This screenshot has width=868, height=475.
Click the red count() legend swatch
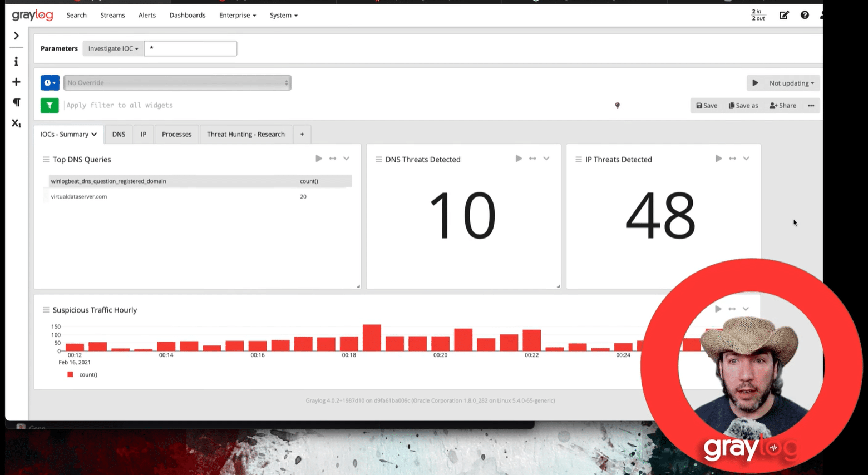click(x=70, y=374)
